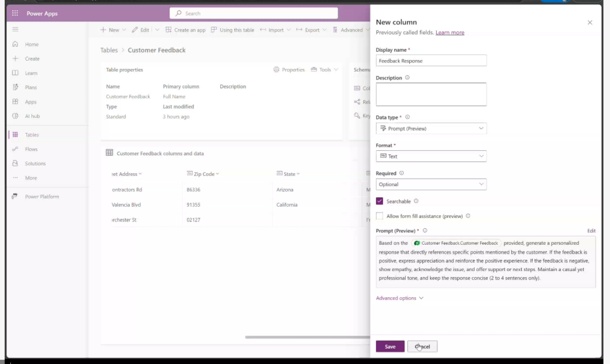Collapse the left navigation hamburger menu
610x364 pixels.
(15, 29)
